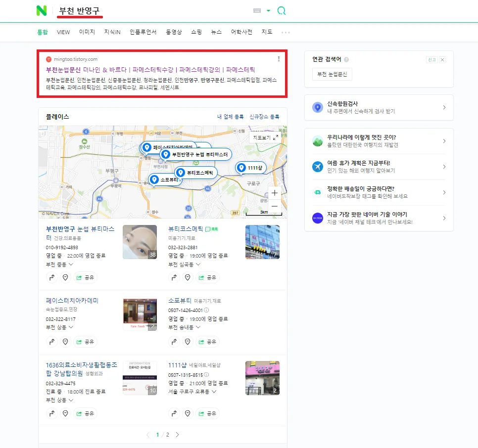478x448 pixels.
Task: Open the virtual keyboard input icon
Action: pyautogui.click(x=258, y=10)
